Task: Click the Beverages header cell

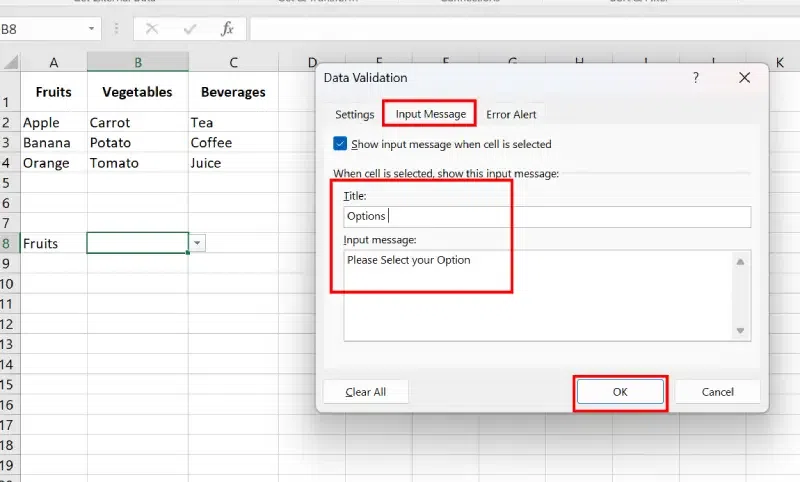Action: point(233,92)
